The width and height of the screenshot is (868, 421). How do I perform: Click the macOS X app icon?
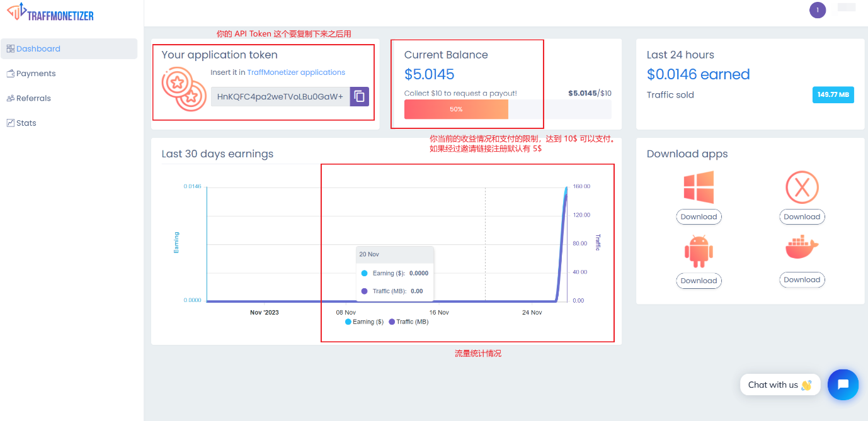[801, 187]
